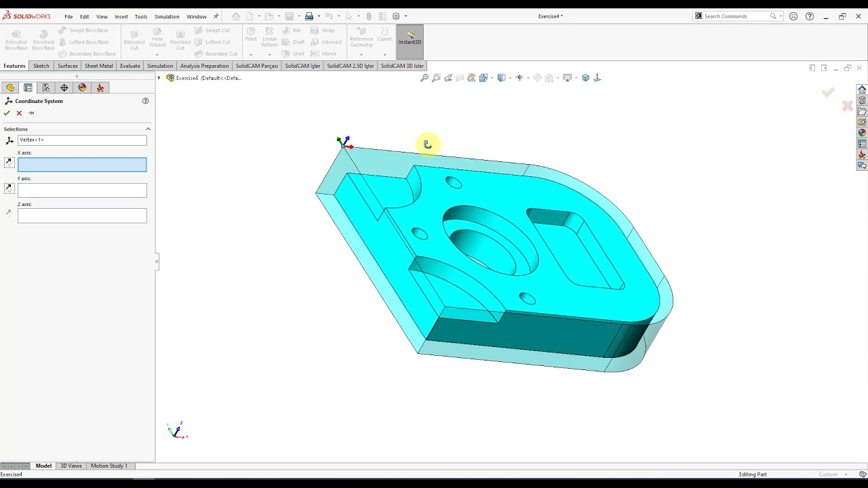Click the New document icon
The width and height of the screenshot is (868, 488).
pos(250,16)
